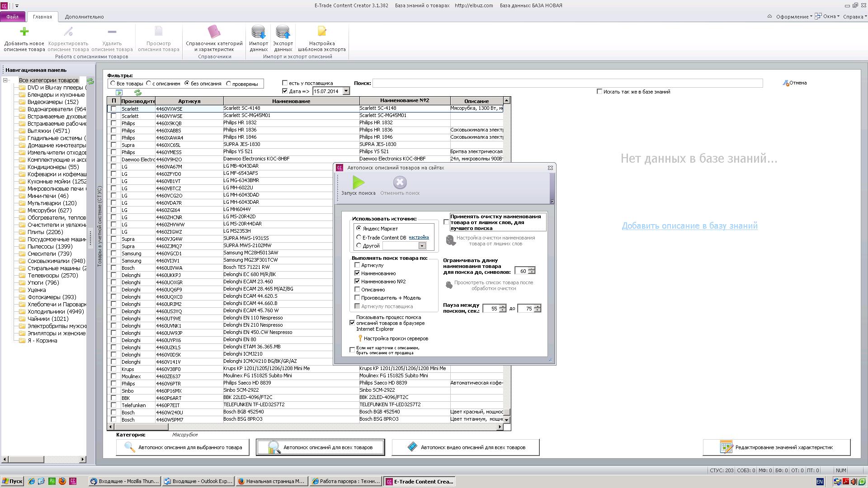Sort by the Артикул column header
This screenshot has height=488, width=868.
[x=189, y=101]
